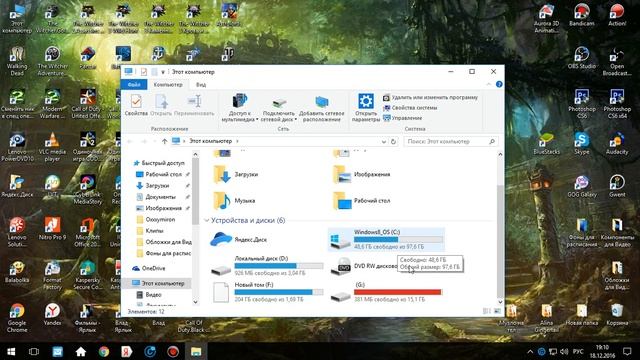Open Свойства системы link
640x360 pixels.
pos(410,108)
